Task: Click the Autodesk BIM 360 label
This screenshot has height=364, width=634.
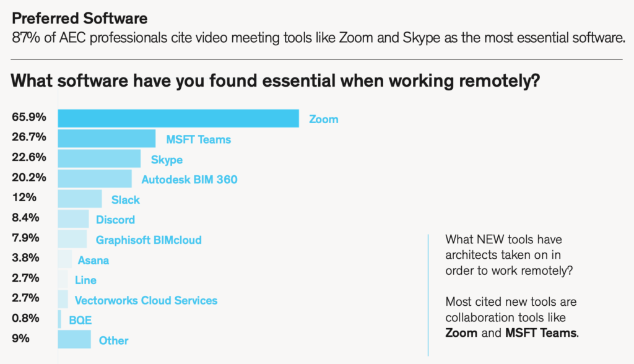Action: pos(189,180)
